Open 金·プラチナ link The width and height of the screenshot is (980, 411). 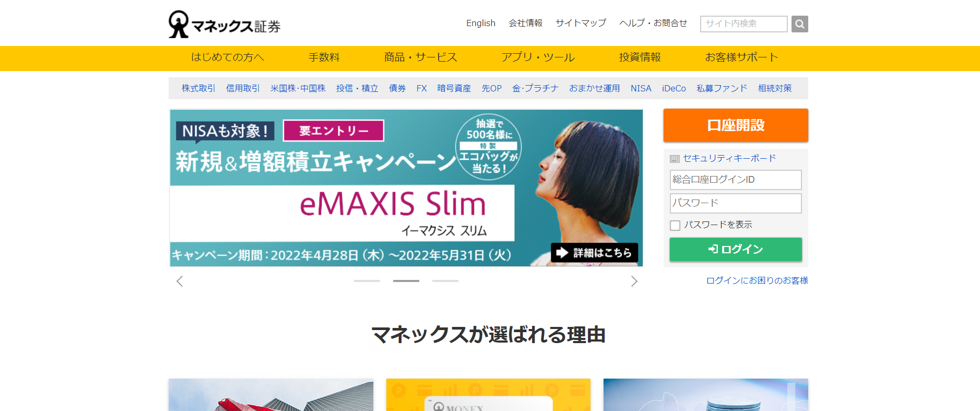(x=536, y=88)
